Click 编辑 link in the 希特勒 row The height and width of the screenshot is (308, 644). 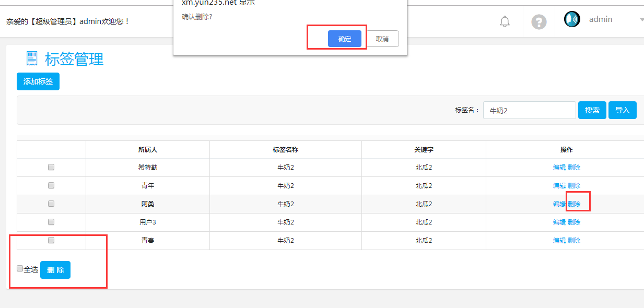coord(559,168)
